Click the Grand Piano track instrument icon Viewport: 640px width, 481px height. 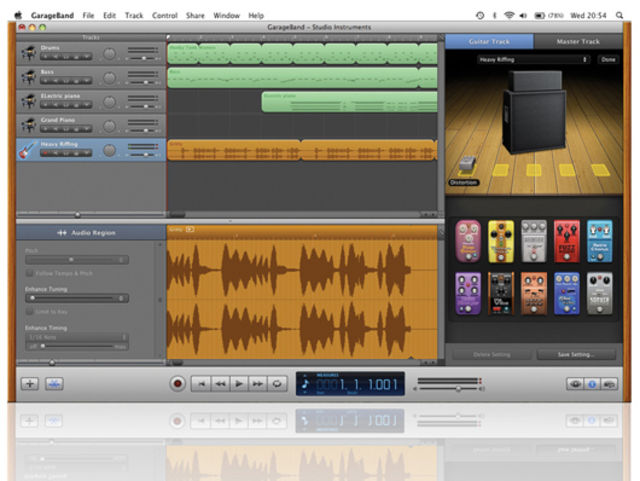[29, 125]
